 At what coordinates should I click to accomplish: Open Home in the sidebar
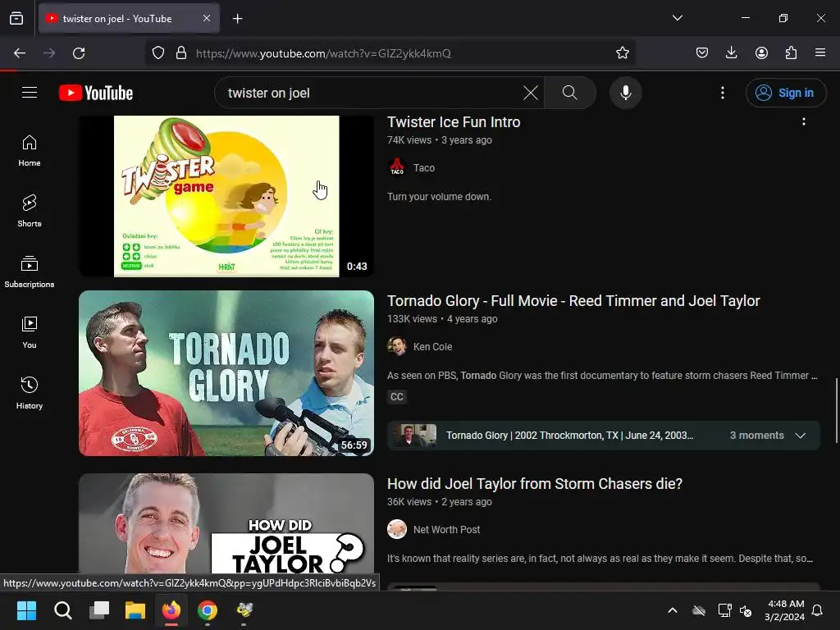[30, 151]
